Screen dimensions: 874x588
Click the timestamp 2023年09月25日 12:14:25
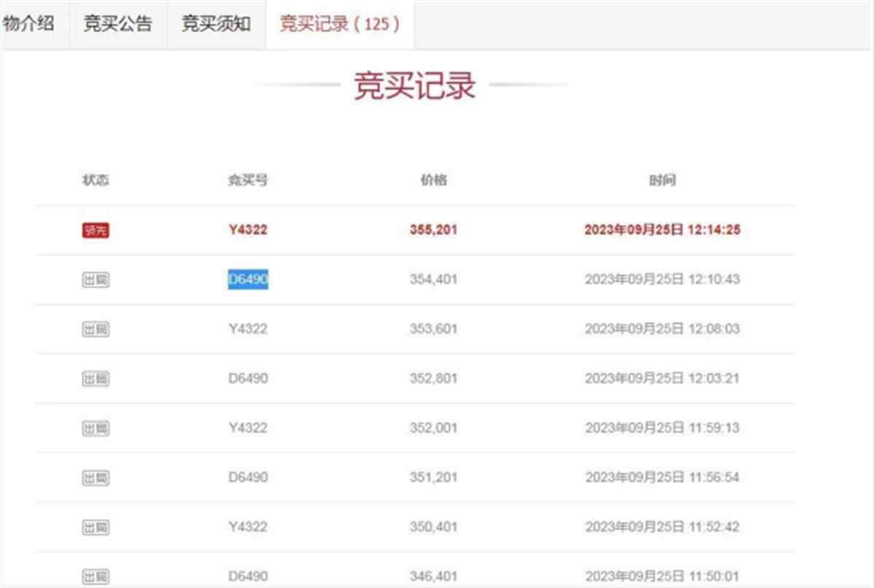click(x=662, y=230)
